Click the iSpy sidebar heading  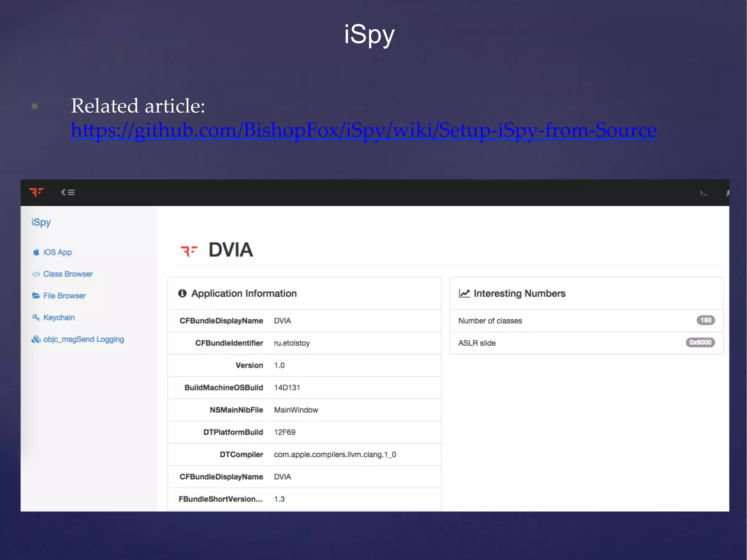pyautogui.click(x=41, y=222)
